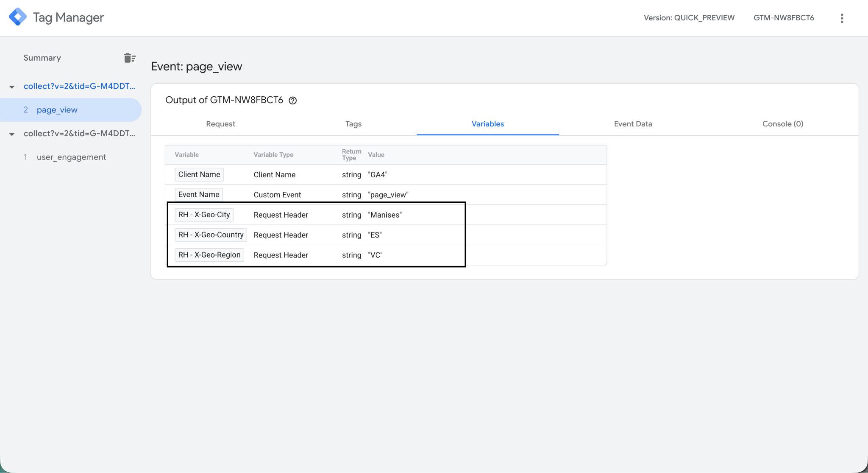Click the Event Name variable chip
The width and height of the screenshot is (868, 473).
click(x=198, y=195)
